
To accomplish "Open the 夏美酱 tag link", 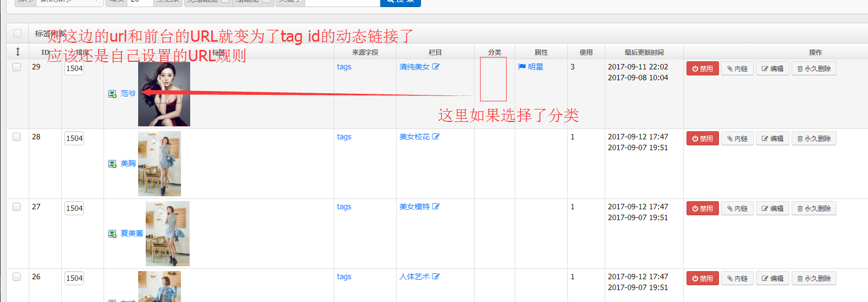I will click(x=132, y=234).
